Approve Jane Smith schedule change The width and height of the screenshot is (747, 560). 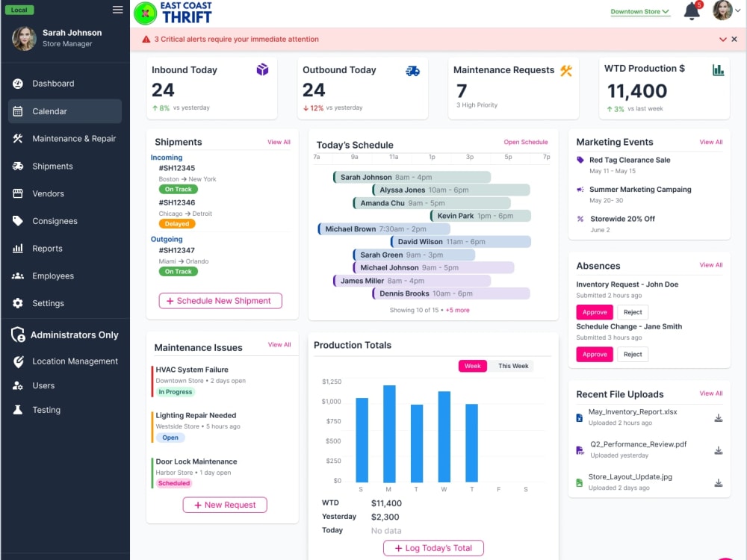pyautogui.click(x=595, y=354)
